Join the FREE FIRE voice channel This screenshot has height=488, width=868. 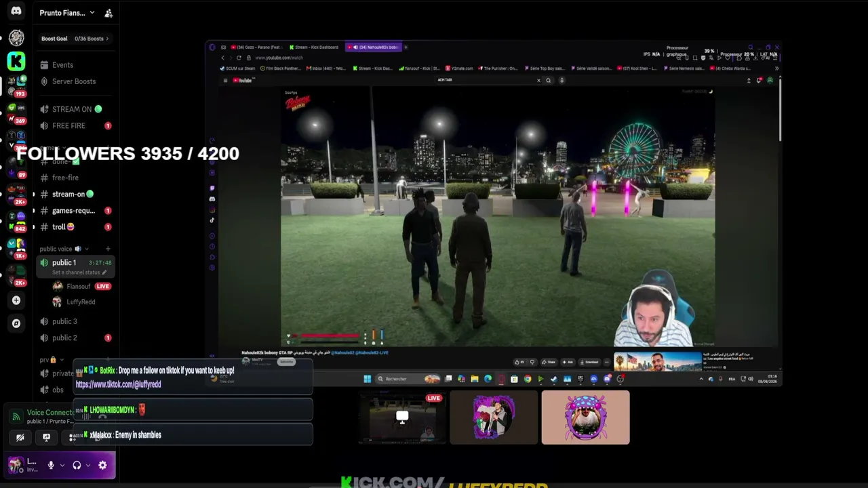[x=76, y=125]
